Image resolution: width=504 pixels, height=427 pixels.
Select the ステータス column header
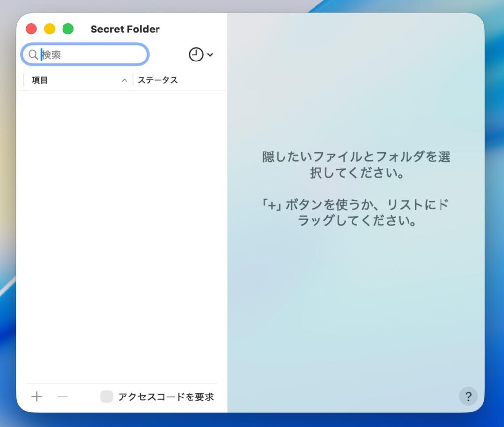[x=157, y=80]
